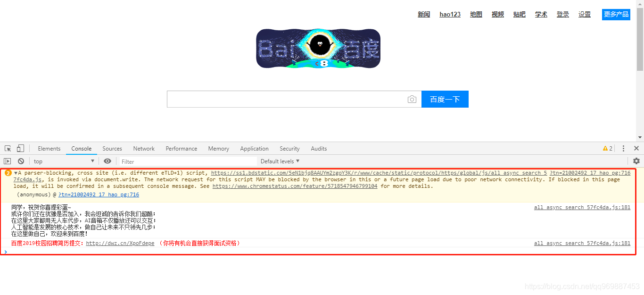The height and width of the screenshot is (295, 644).
Task: Switch to the Sources tab
Action: click(112, 148)
